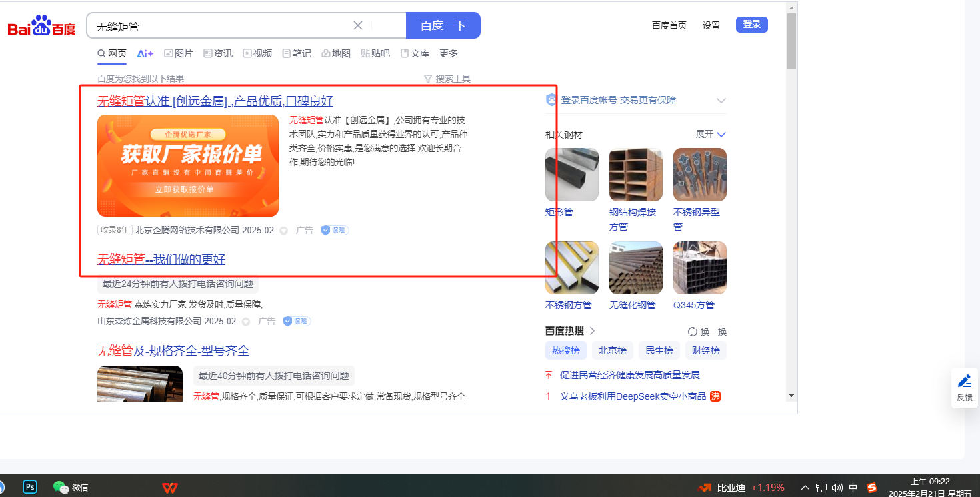Show hidden system tray icons
This screenshot has height=497, width=980.
805,487
